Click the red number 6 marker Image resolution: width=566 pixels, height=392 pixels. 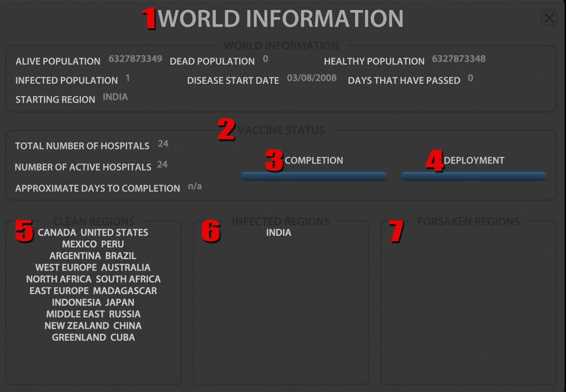tap(211, 231)
